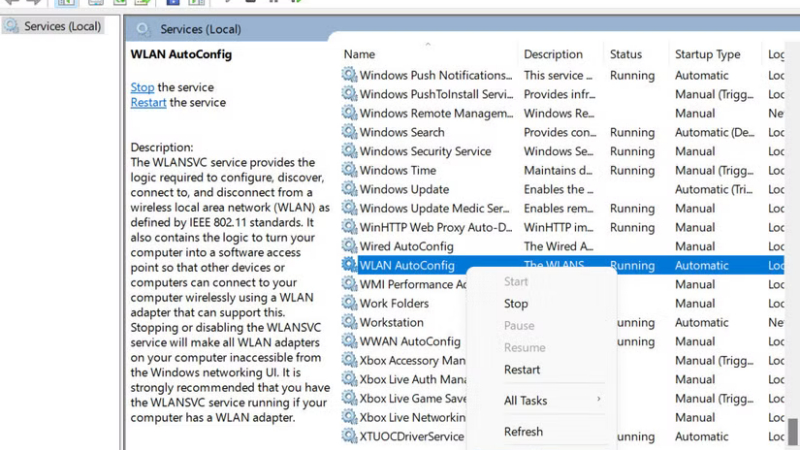Click the gear icon beside Windows PushToInstall Service

click(349, 93)
